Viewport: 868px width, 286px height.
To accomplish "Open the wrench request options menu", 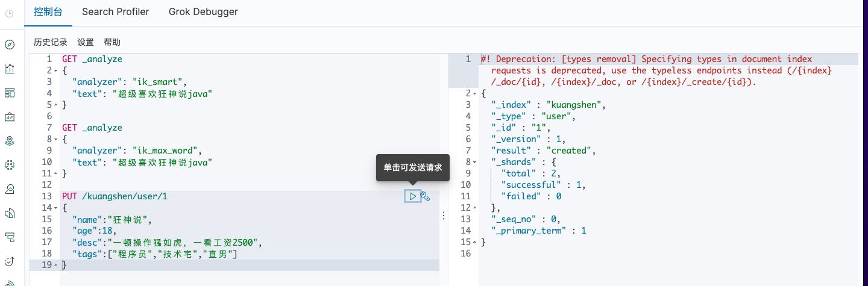I will point(425,196).
